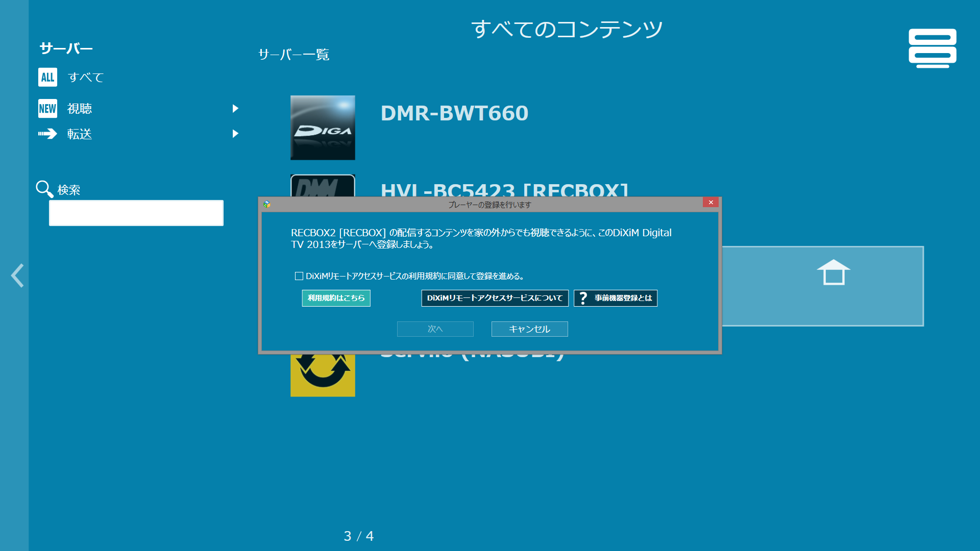Viewport: 980px width, 551px height.
Task: Click the search magnifier icon above 検索 box
Action: (44, 189)
